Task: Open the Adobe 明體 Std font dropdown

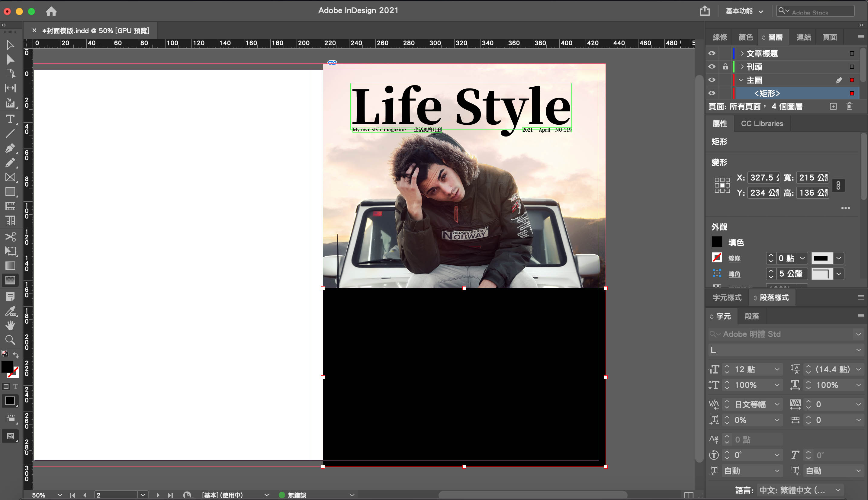Action: coord(858,334)
